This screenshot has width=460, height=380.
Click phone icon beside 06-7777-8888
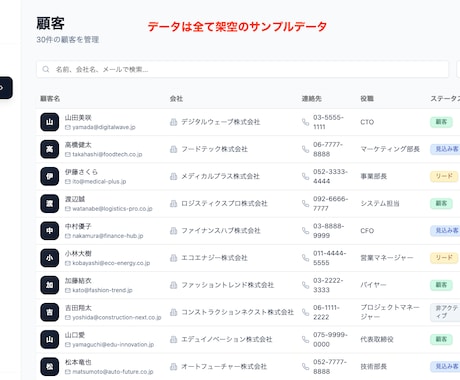click(x=305, y=149)
